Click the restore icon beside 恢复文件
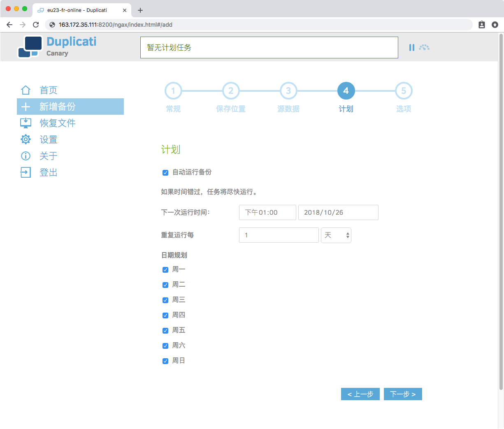Screen dimensions: 504x429 pyautogui.click(x=26, y=123)
